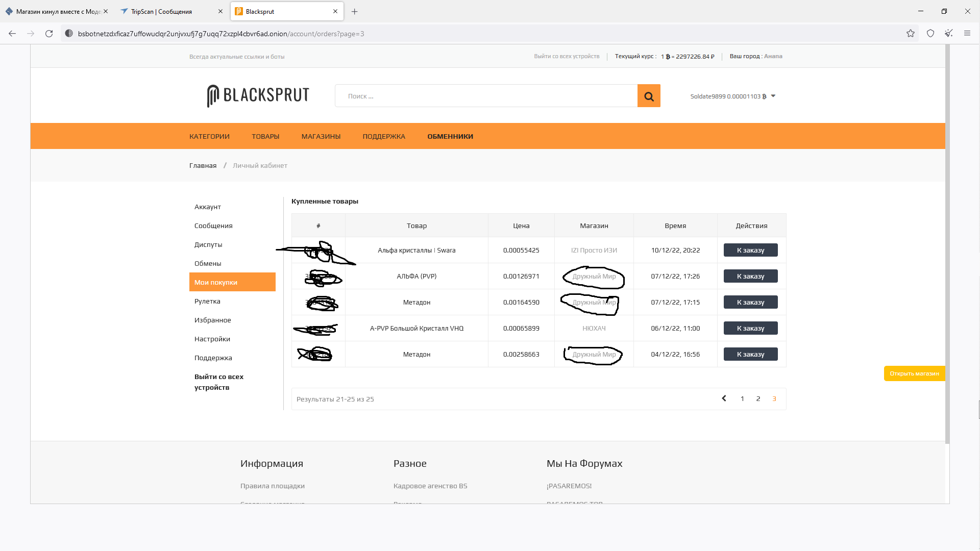Select Избранное in the sidebar
The height and width of the screenshot is (551, 980).
pyautogui.click(x=232, y=320)
